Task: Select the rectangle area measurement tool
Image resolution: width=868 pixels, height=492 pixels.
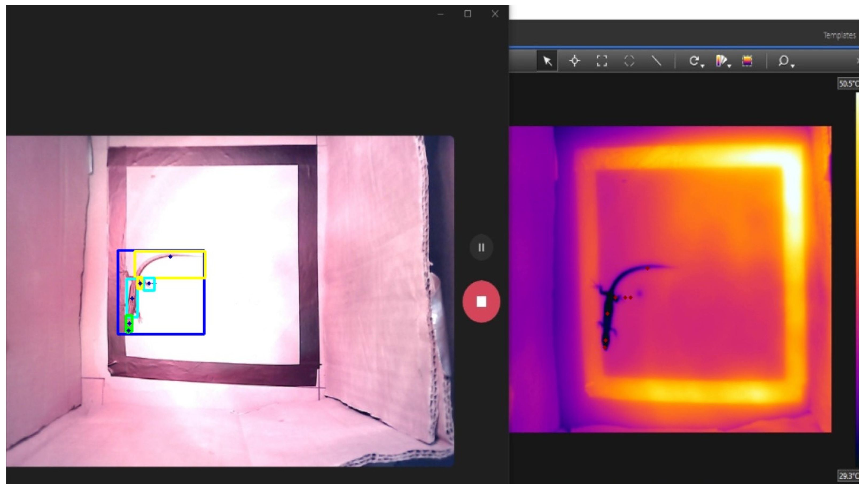Action: (602, 61)
